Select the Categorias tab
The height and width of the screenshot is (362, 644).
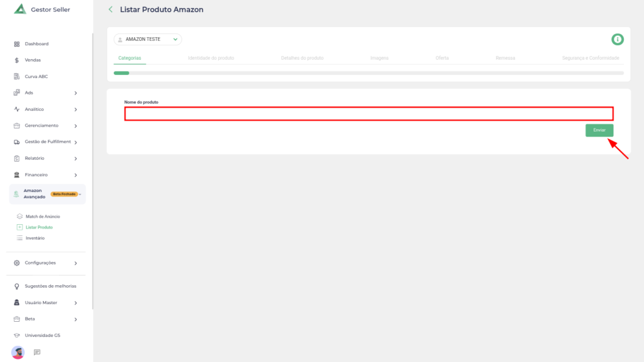tap(130, 58)
